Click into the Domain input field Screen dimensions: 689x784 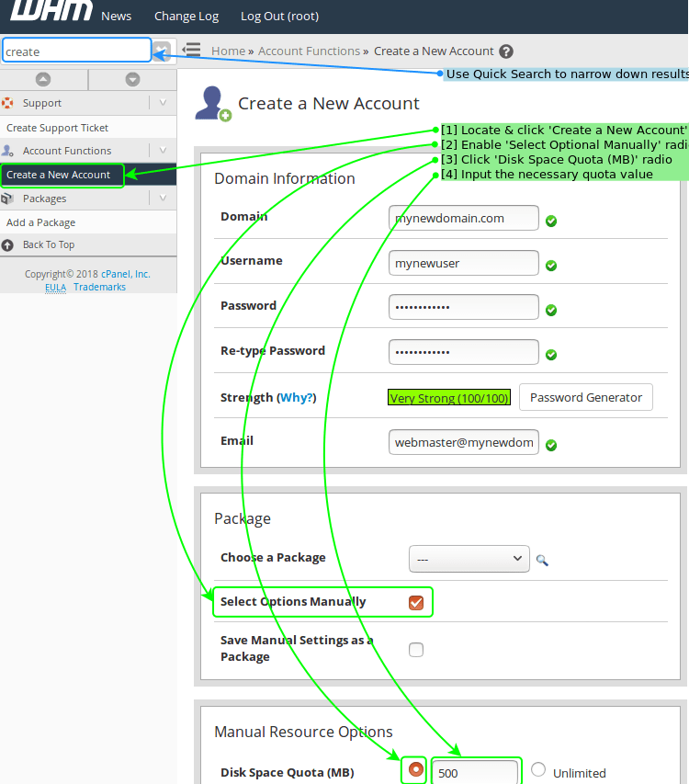point(463,219)
